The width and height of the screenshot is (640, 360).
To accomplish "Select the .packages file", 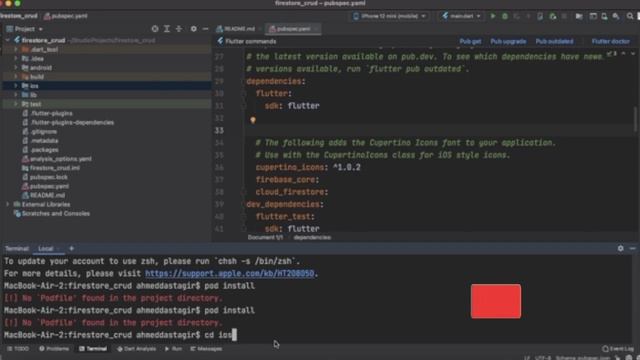I will (x=40, y=149).
